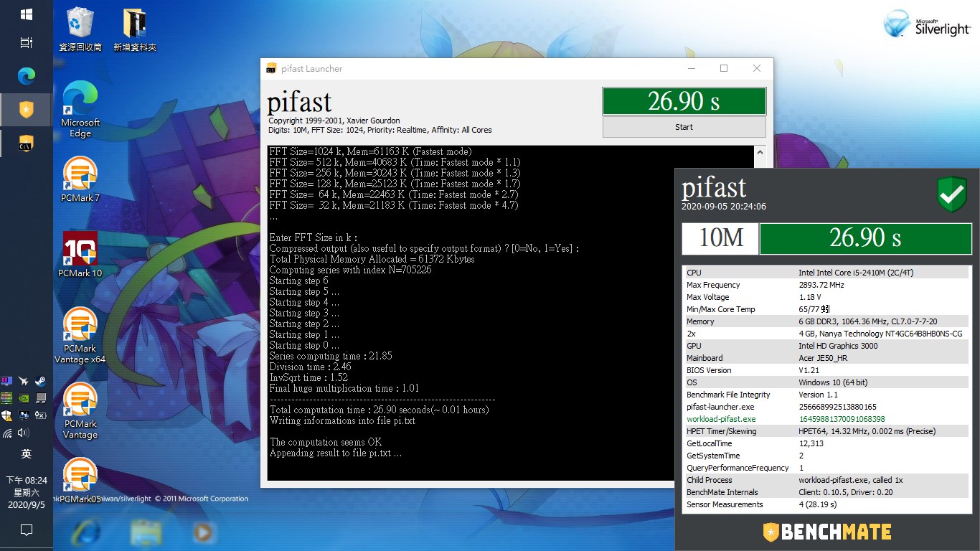Minimize the pifast Launcher window
The width and height of the screenshot is (980, 551).
691,68
